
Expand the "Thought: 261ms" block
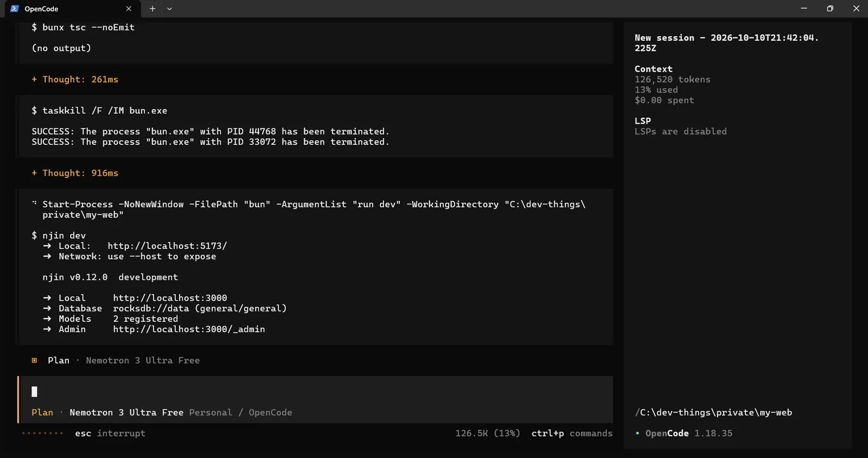pos(75,79)
